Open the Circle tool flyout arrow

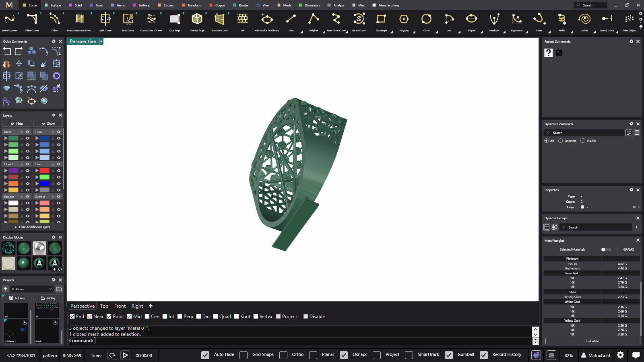(436, 32)
